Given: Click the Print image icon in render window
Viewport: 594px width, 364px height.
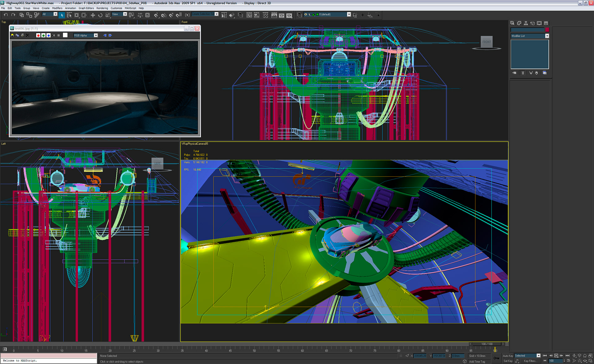Looking at the screenshot, I should click(22, 35).
